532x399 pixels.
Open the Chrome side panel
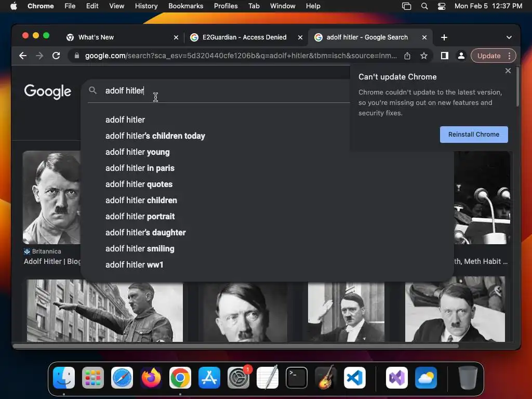(x=445, y=56)
